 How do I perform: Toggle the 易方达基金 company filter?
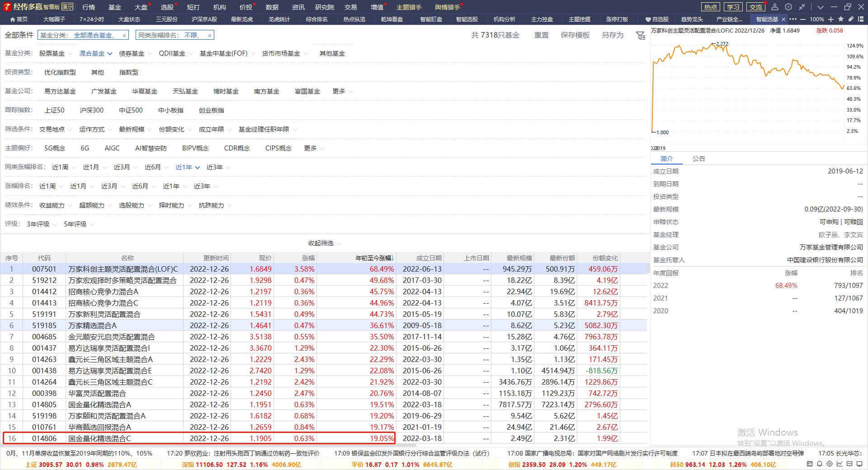60,91
